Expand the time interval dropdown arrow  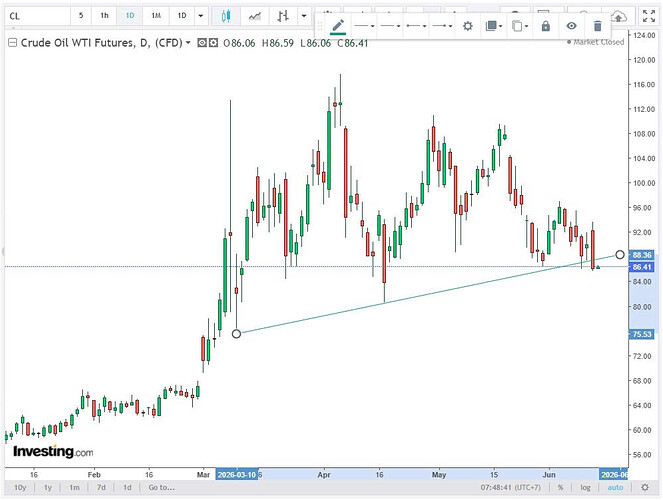click(201, 16)
